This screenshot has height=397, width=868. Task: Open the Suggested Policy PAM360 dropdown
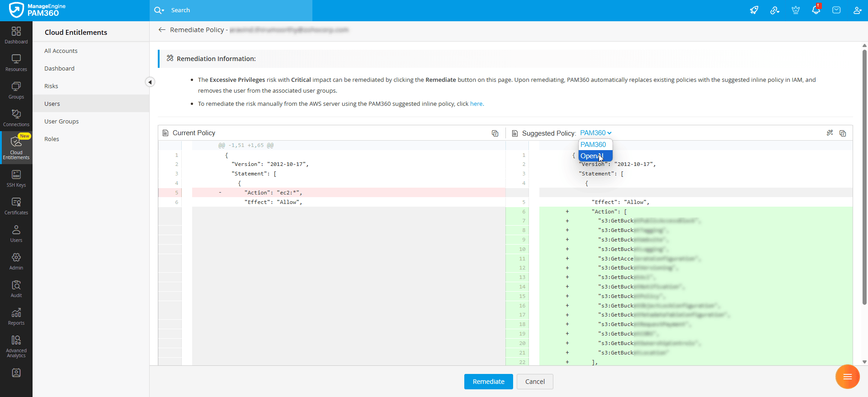tap(596, 133)
